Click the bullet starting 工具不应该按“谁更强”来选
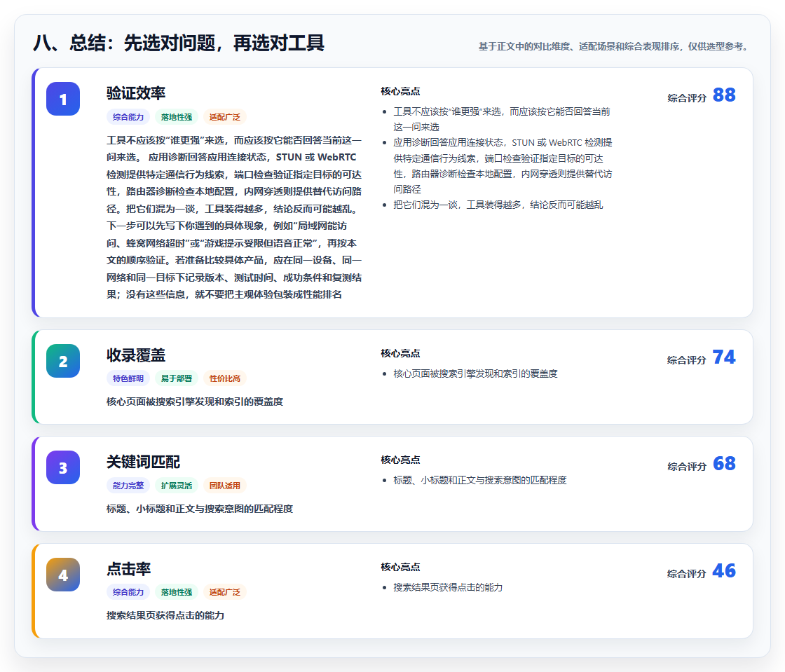Image resolution: width=785 pixels, height=672 pixels. click(x=502, y=119)
